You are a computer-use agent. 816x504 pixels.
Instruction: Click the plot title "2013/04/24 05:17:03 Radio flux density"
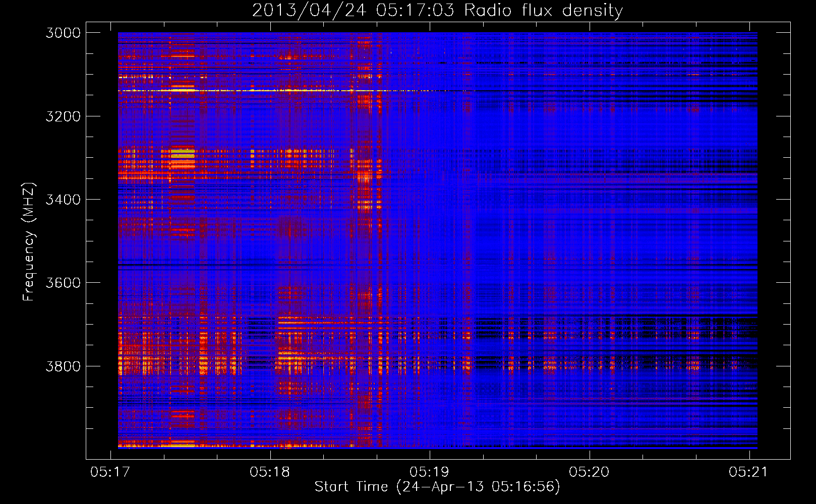[437, 11]
